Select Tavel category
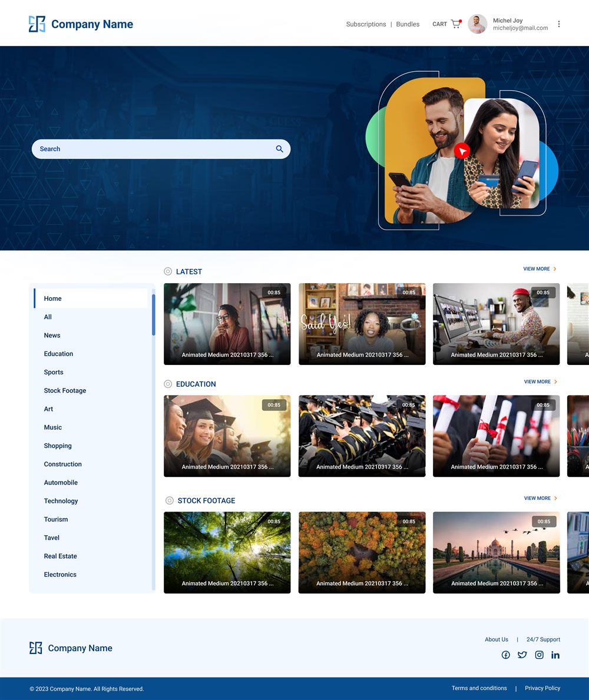589x700 pixels. click(51, 538)
